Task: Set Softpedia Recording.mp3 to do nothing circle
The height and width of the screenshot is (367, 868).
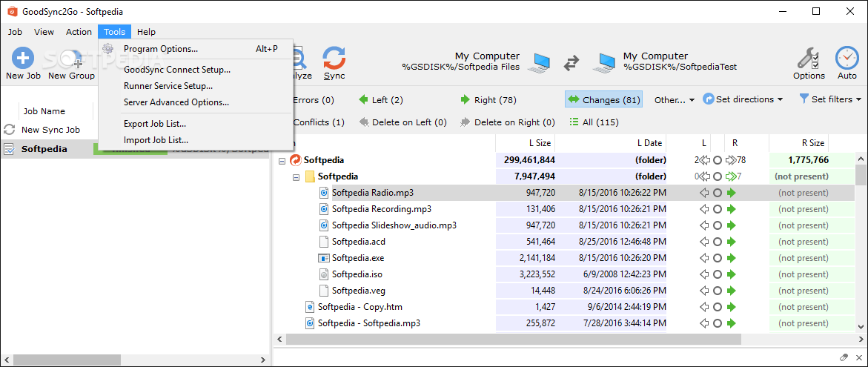Action: [718, 209]
